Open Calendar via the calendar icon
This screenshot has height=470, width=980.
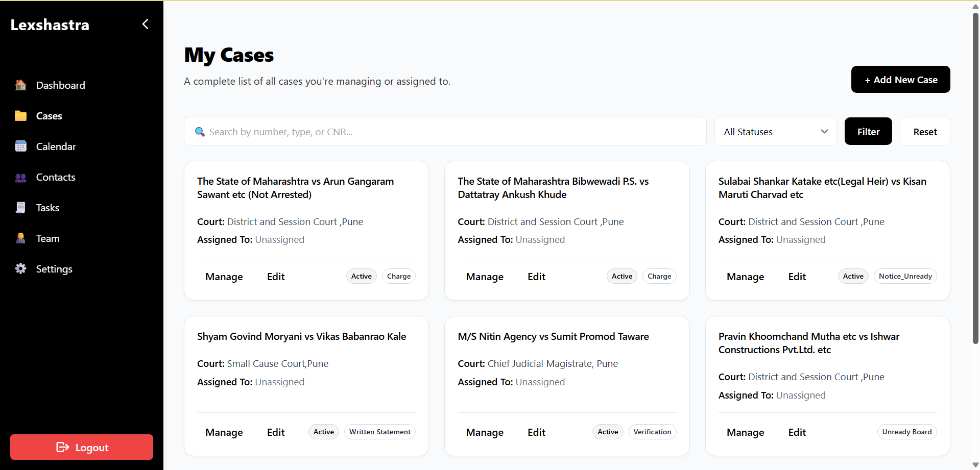click(20, 146)
